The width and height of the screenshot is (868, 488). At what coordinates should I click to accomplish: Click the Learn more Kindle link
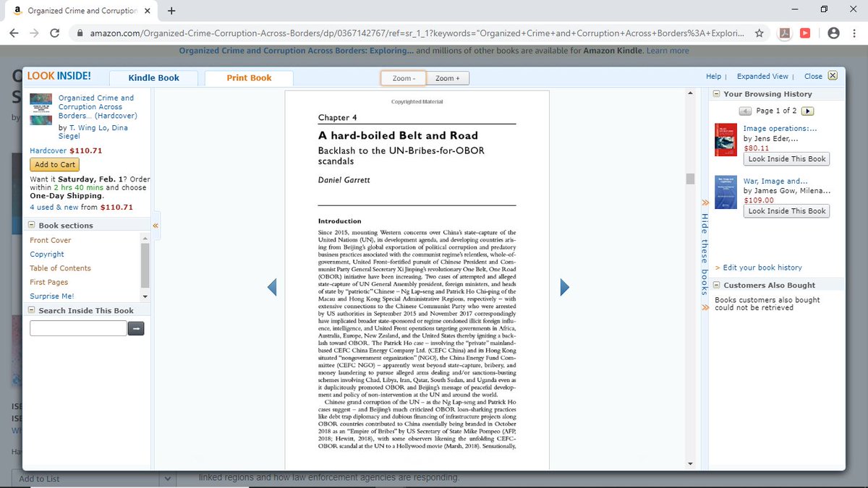[668, 51]
